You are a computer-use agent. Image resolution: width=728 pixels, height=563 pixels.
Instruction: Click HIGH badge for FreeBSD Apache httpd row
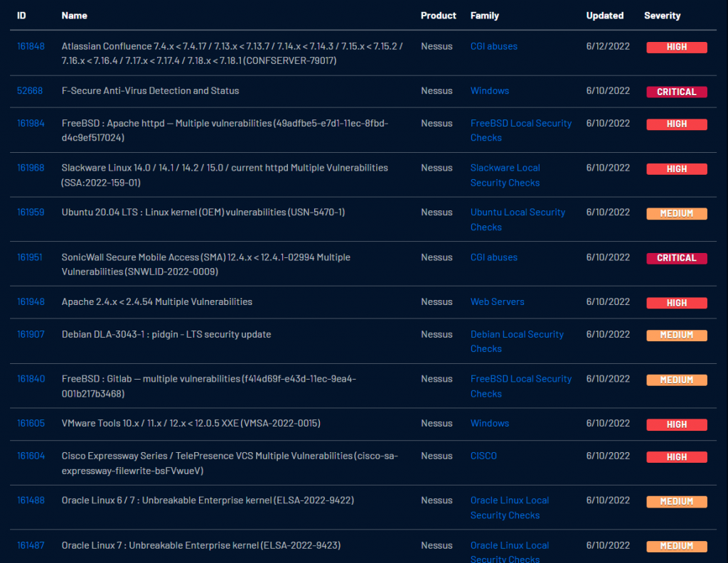(x=677, y=124)
